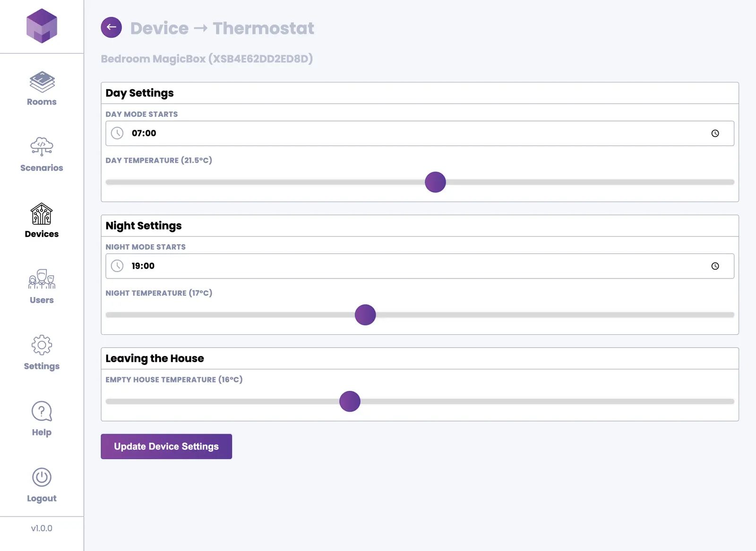Open the Settings gear icon
This screenshot has width=756, height=551.
pos(42,345)
